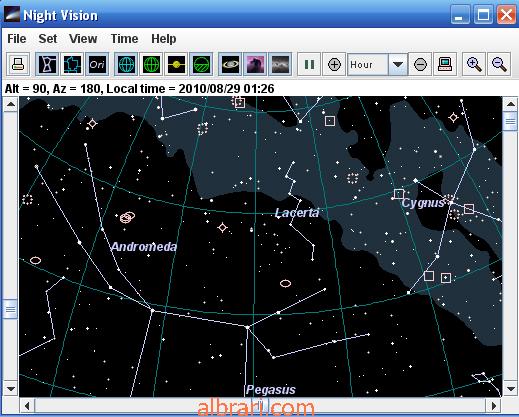This screenshot has height=417, width=519.
Task: Open the View menu
Action: coord(83,39)
